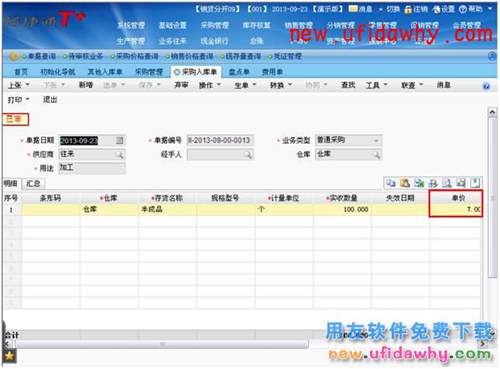Viewport: 500px width, 369px height.
Task: Click the 半成品 cell in row 1
Action: pyautogui.click(x=168, y=210)
